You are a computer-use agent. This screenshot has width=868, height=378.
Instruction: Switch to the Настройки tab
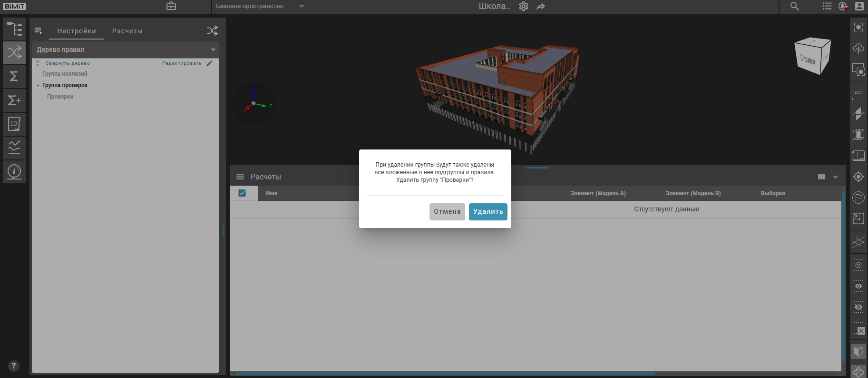point(77,31)
